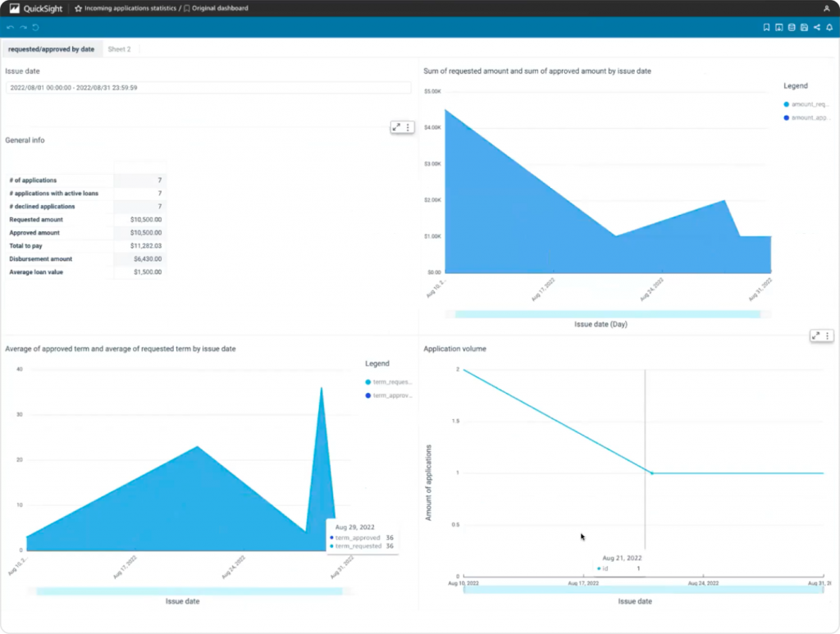Open General info visual options menu
Screen dimensions: 840x634
pos(409,127)
